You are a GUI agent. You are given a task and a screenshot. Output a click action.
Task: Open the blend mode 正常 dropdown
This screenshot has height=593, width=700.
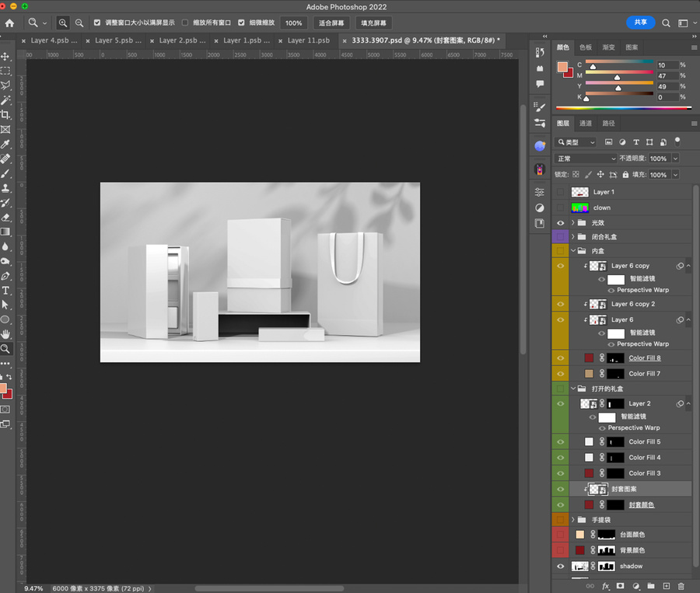(x=585, y=159)
